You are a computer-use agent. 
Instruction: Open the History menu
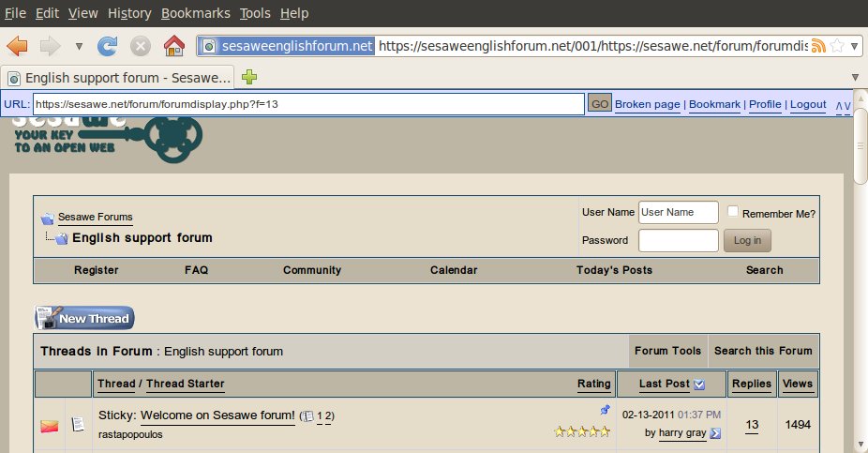point(129,13)
